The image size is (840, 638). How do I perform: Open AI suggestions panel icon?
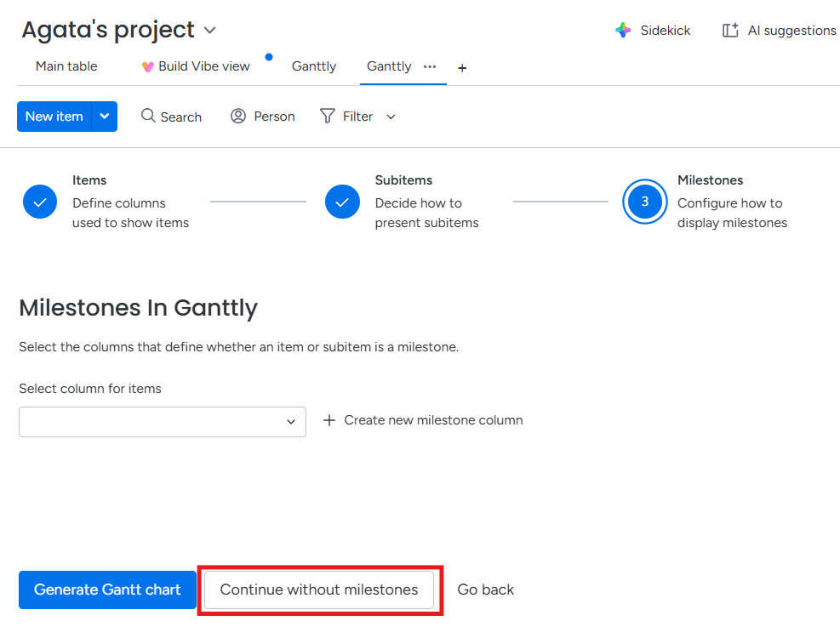pyautogui.click(x=731, y=30)
